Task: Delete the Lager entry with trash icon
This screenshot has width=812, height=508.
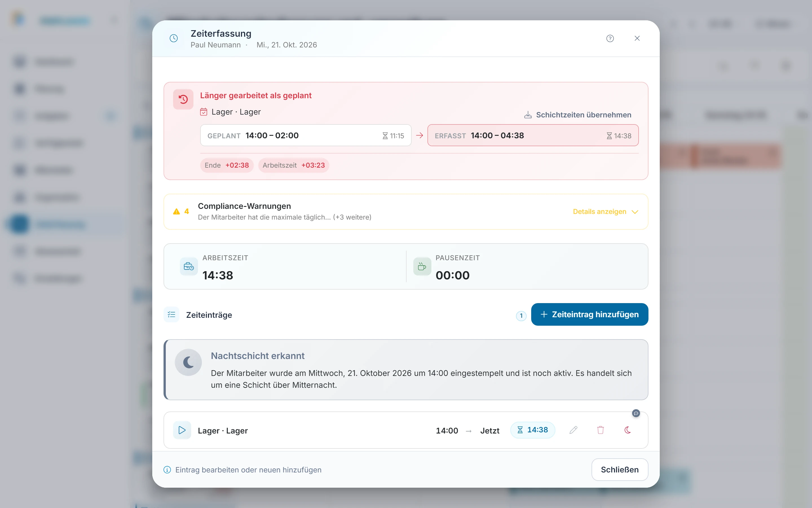Action: [601, 430]
